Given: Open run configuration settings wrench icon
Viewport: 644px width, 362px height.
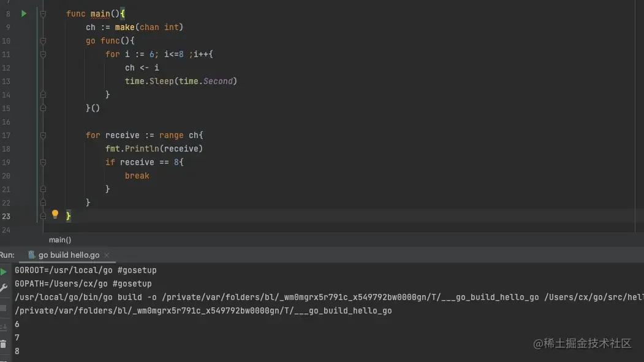Looking at the screenshot, I should [x=3, y=288].
